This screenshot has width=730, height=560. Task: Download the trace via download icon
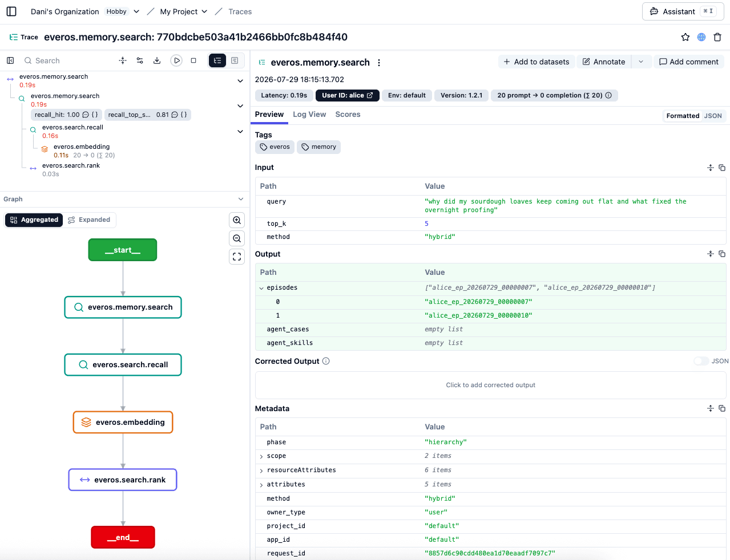(157, 60)
